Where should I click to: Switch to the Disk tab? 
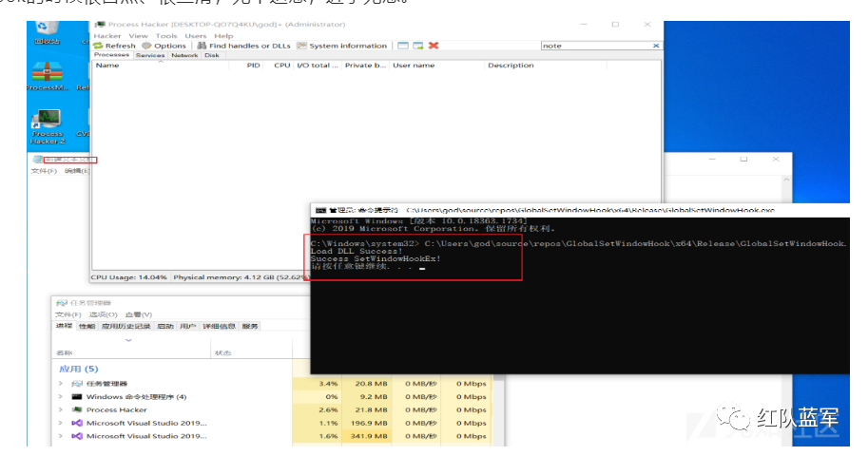[212, 55]
